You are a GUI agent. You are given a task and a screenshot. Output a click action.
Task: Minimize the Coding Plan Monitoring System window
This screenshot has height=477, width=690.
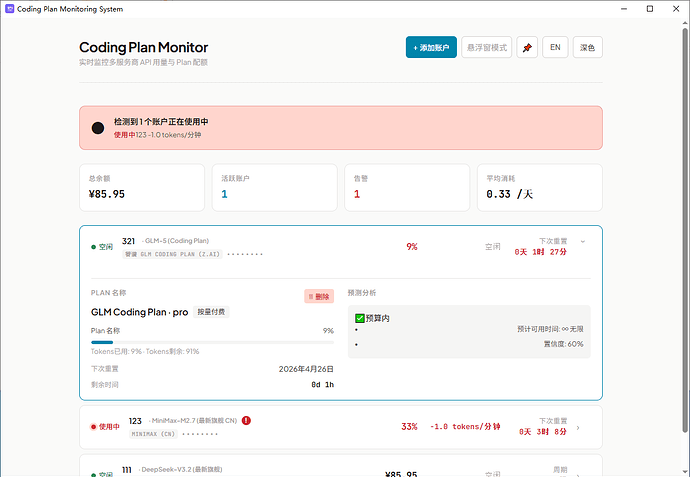tap(624, 9)
